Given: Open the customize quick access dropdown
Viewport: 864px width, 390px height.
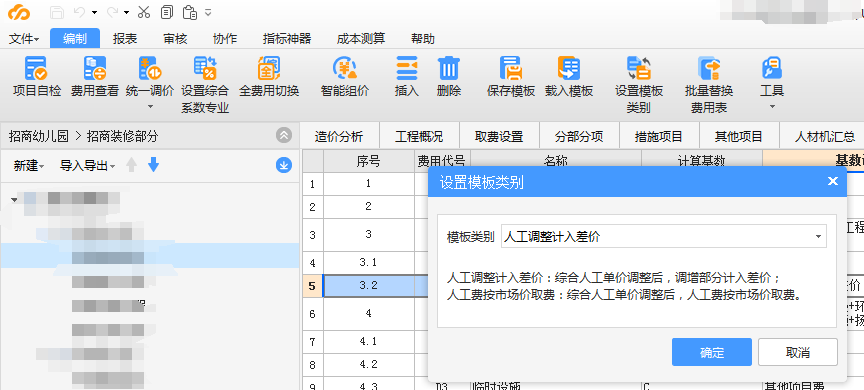Looking at the screenshot, I should (x=208, y=12).
